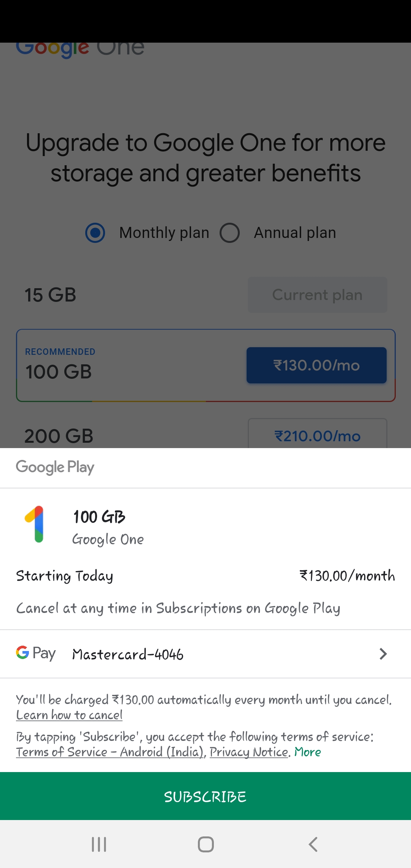Image resolution: width=411 pixels, height=868 pixels.
Task: Open the Privacy Notice link
Action: pyautogui.click(x=249, y=752)
